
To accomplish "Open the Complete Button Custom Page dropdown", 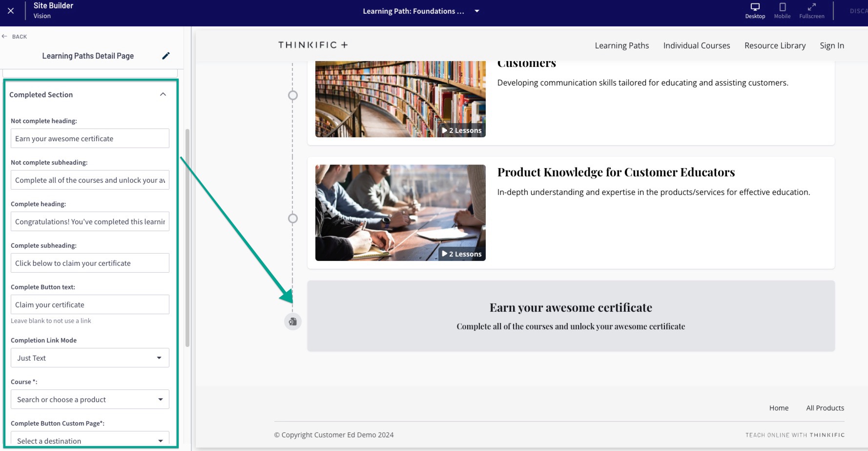I will [x=90, y=438].
